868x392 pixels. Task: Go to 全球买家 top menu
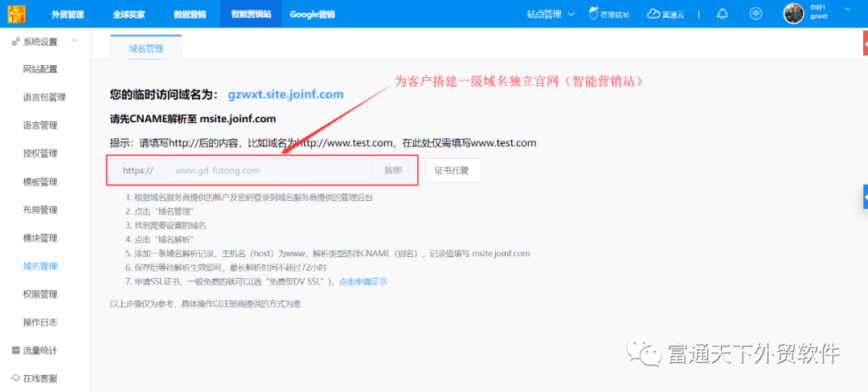129,14
